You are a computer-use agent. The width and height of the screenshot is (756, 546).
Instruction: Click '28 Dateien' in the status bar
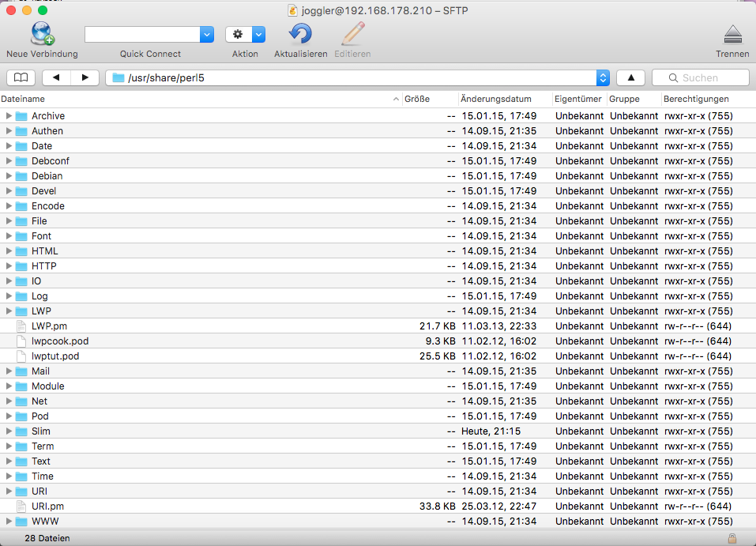47,538
